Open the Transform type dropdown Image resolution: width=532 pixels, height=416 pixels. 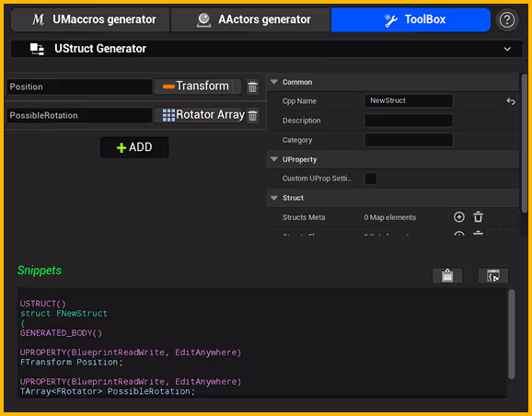coord(197,87)
